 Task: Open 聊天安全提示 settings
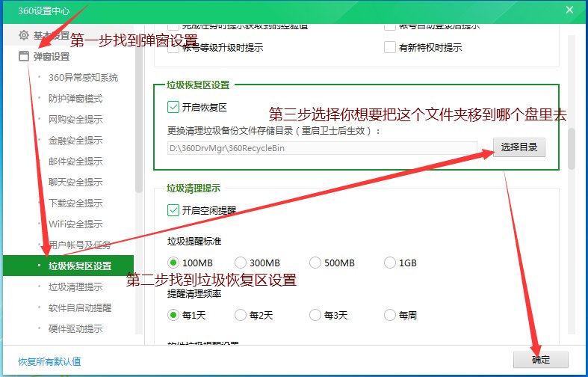[75, 182]
